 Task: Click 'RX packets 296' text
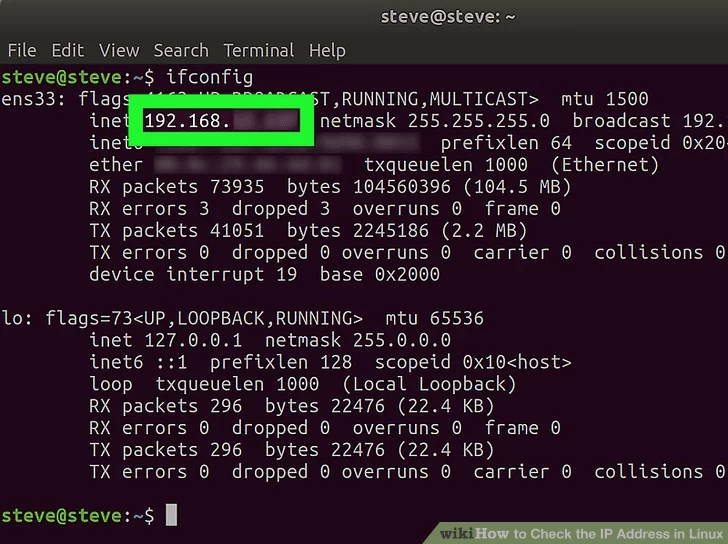(x=165, y=406)
